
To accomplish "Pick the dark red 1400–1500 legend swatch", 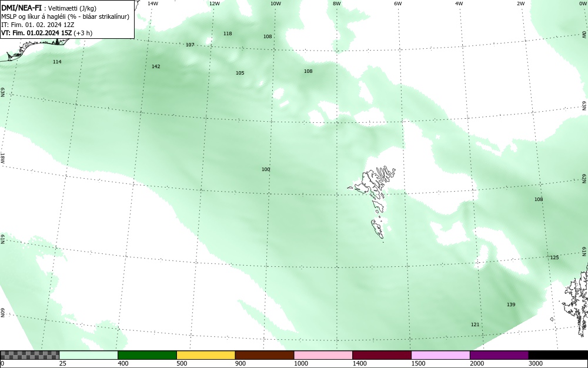I will coord(382,355).
